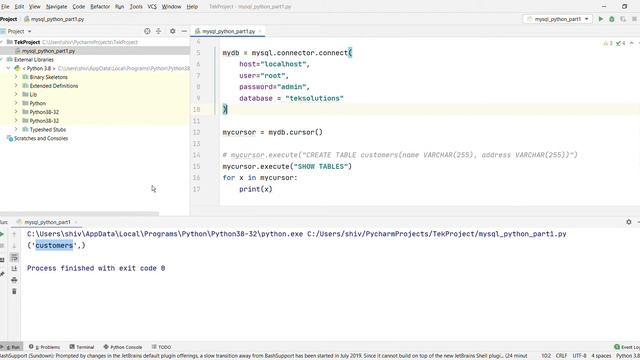
Task: Close the mysql_python_part1 Run tab
Action: tap(76, 222)
